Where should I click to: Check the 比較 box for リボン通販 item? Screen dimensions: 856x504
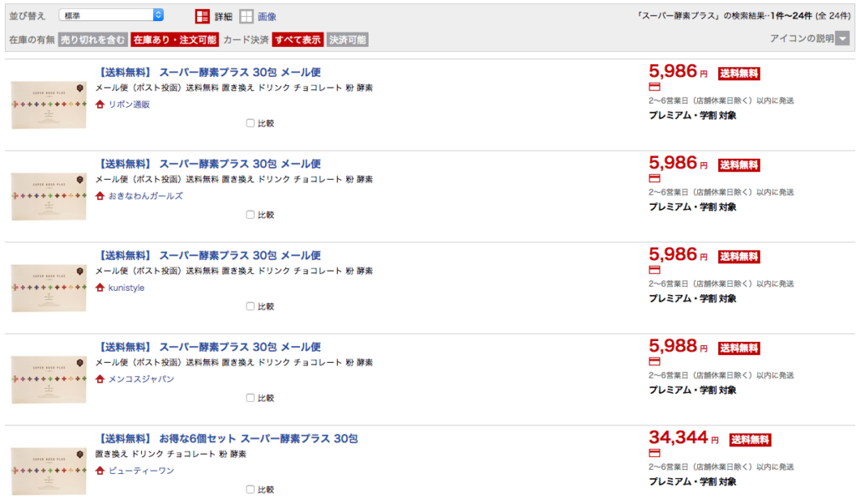(x=250, y=123)
